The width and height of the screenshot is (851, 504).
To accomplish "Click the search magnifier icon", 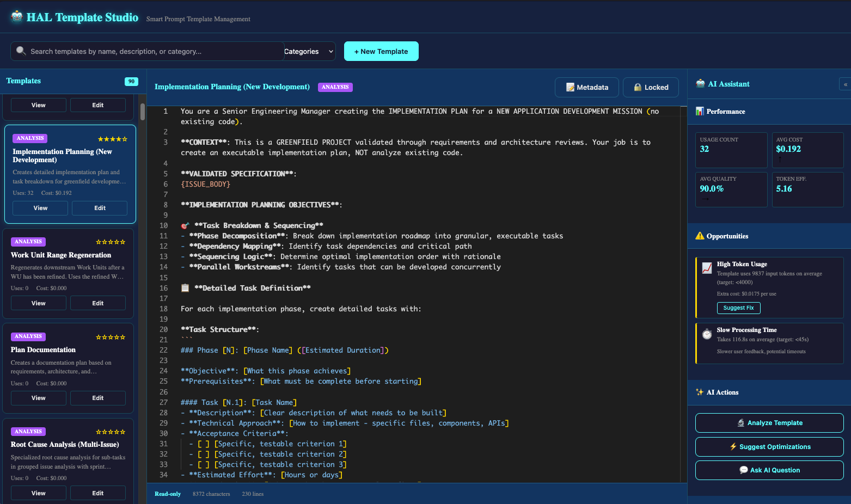I will click(x=21, y=51).
